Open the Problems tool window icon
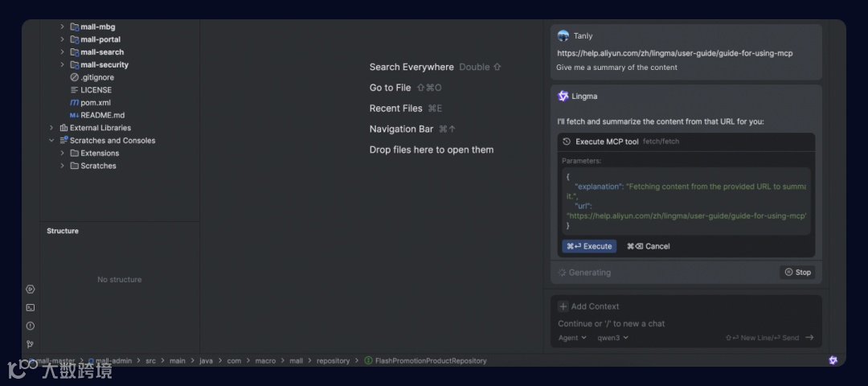This screenshot has width=868, height=386. pyautogui.click(x=31, y=326)
